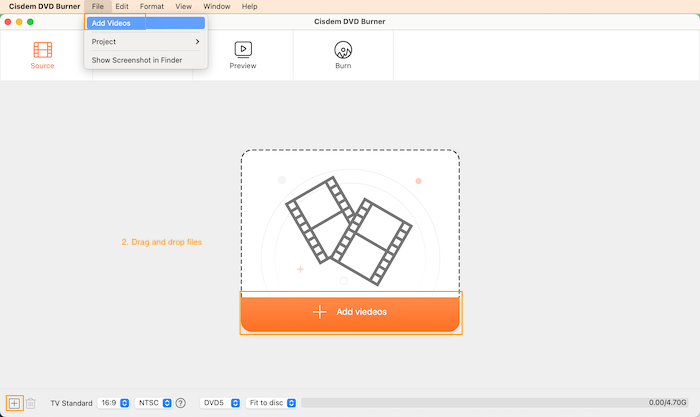This screenshot has width=700, height=417.
Task: Choose Add Videos from File menu
Action: click(x=146, y=23)
